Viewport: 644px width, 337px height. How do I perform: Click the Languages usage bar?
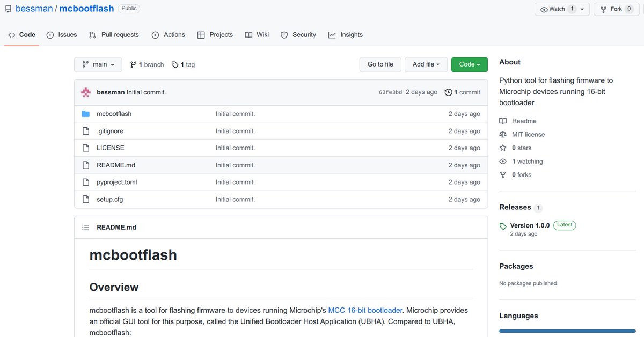tap(567, 331)
